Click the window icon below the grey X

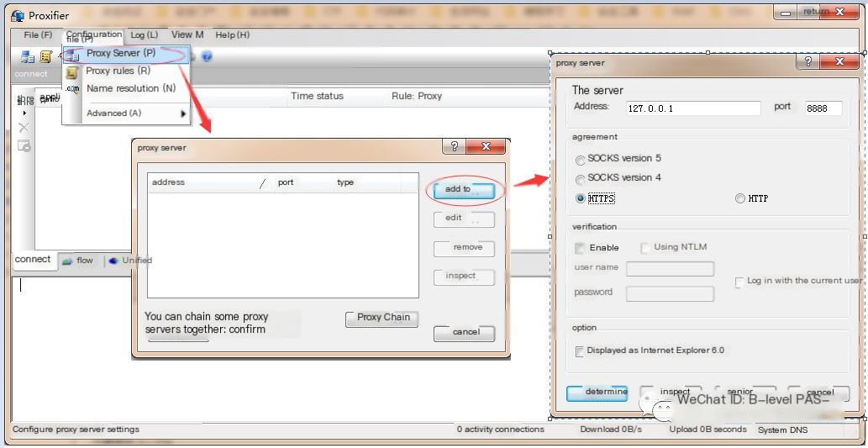pos(24,146)
